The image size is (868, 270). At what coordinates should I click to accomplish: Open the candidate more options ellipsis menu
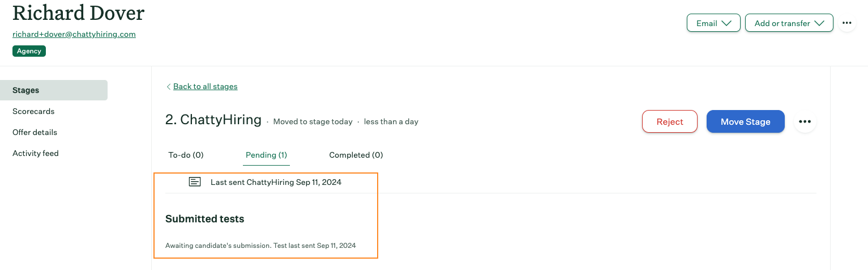point(846,23)
